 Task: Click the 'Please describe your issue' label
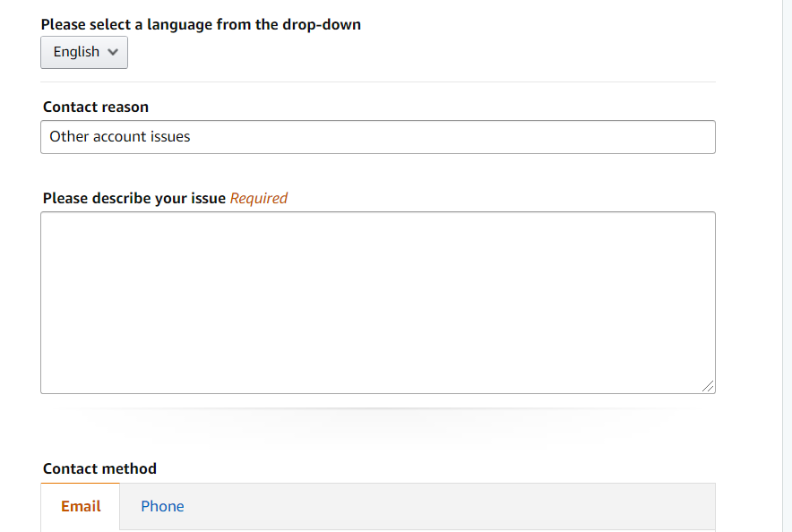point(133,198)
